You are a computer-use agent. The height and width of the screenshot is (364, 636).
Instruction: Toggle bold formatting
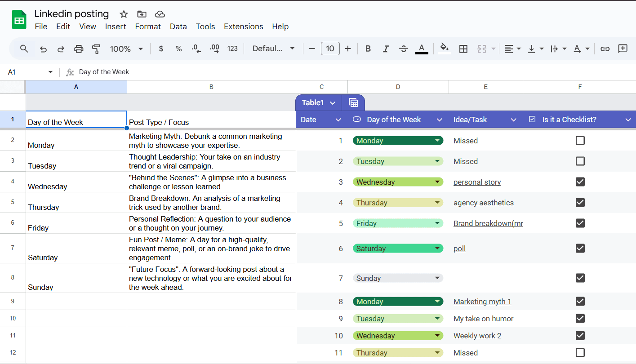click(x=368, y=49)
